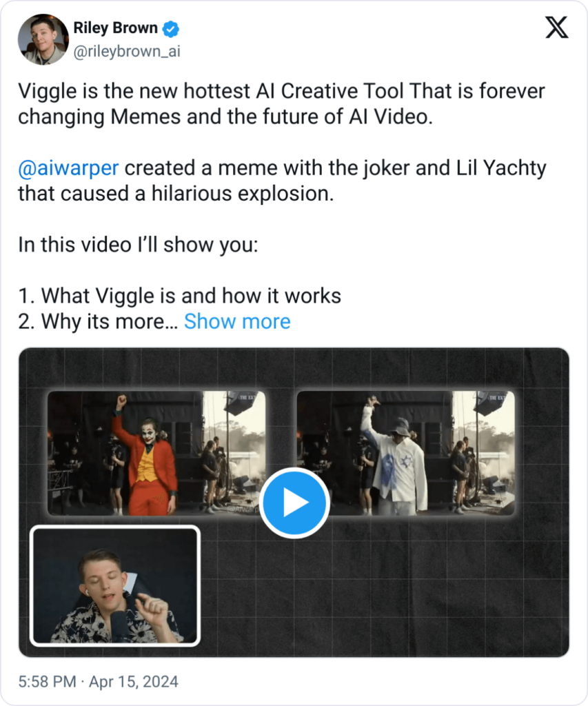Screen dimensions: 588x706
Task: Click the blue verified checkmark badge
Action: coord(171,29)
